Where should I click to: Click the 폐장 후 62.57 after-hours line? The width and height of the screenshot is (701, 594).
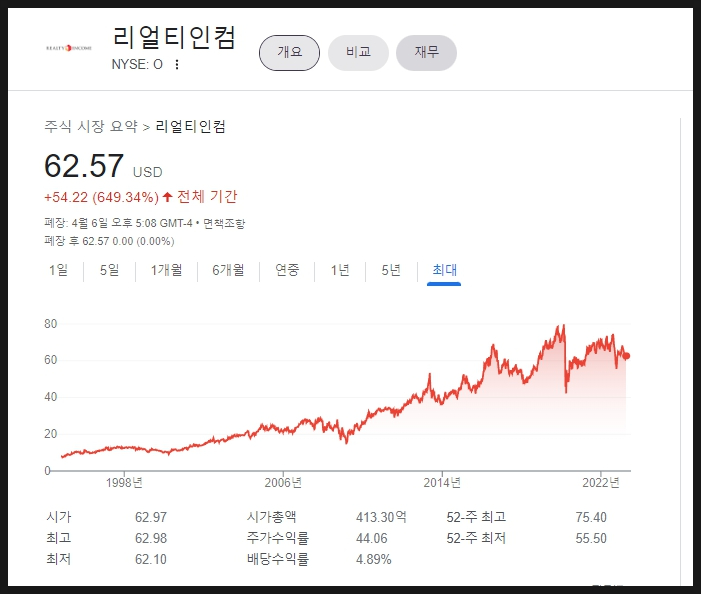click(109, 241)
